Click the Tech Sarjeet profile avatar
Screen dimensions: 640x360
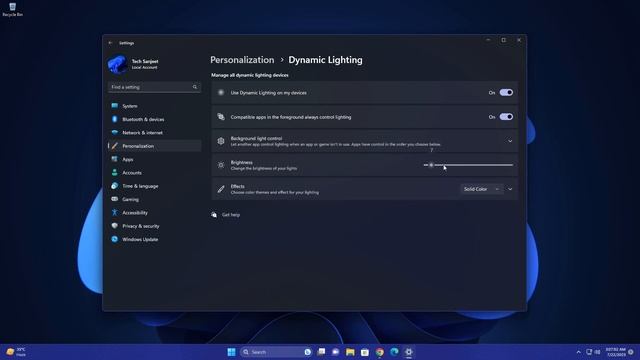(x=118, y=64)
